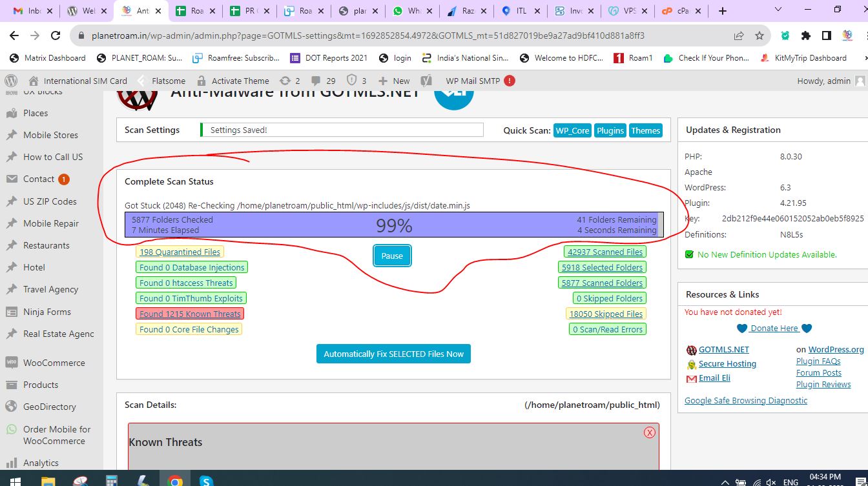
Task: Click the WordPress logo in admin bar
Action: click(x=11, y=81)
